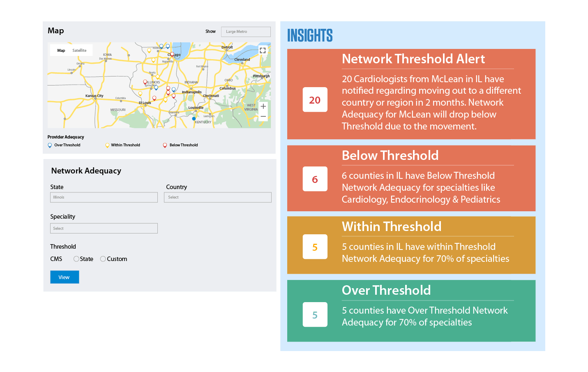Click the 20 badge on Network Alert
This screenshot has height=372, width=588.
(x=315, y=99)
